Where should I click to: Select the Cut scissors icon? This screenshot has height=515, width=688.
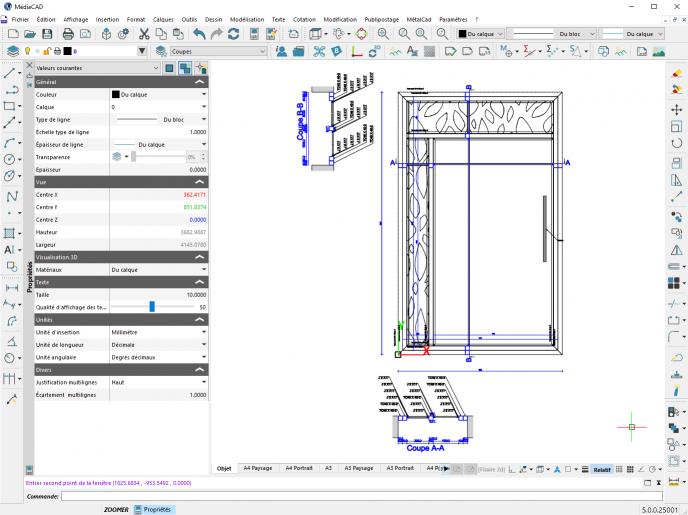click(x=144, y=33)
